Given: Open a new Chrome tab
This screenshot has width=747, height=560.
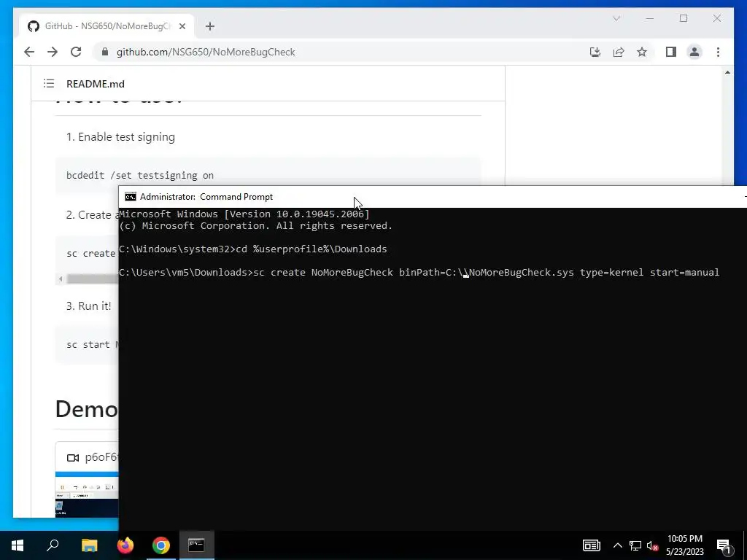Looking at the screenshot, I should pos(210,26).
